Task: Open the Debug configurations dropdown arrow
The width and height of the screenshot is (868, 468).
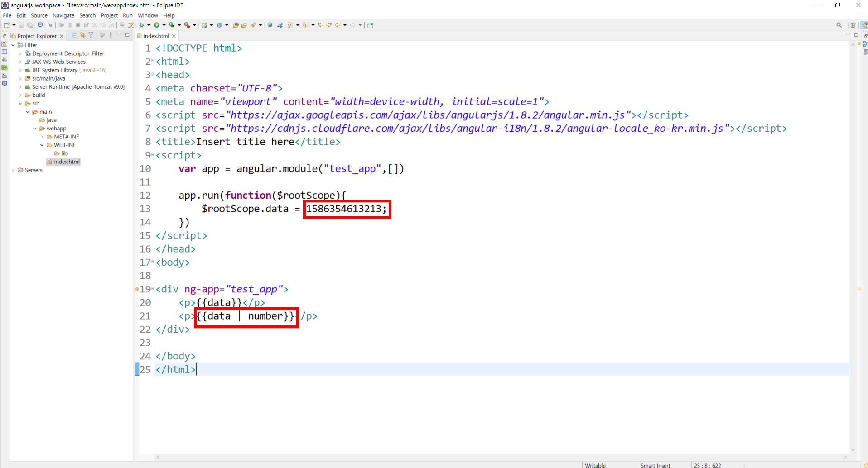Action: [x=149, y=25]
